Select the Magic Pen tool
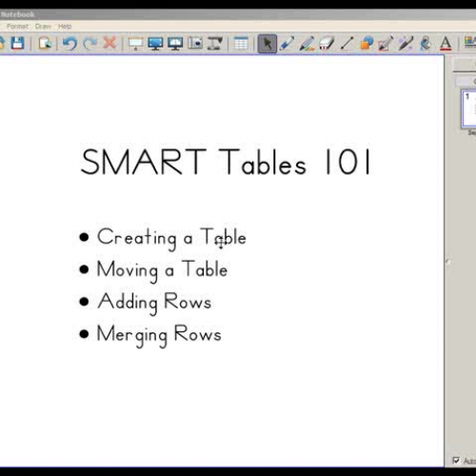The width and height of the screenshot is (476, 476). click(x=406, y=43)
